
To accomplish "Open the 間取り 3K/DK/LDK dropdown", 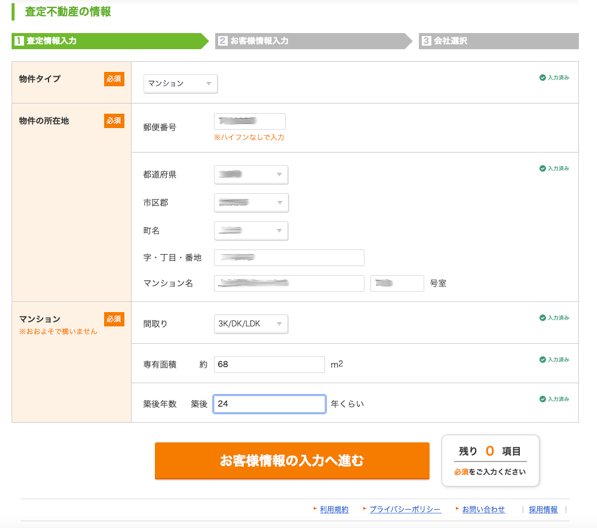I will [x=251, y=324].
